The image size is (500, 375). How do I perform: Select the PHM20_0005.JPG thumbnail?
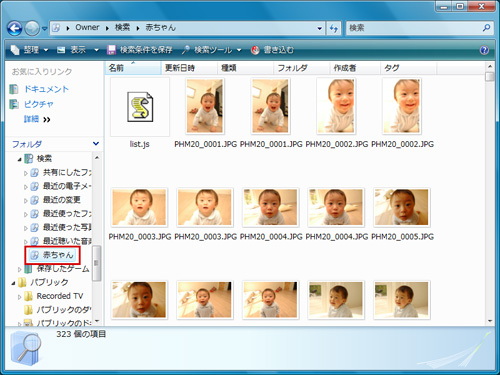point(402,207)
